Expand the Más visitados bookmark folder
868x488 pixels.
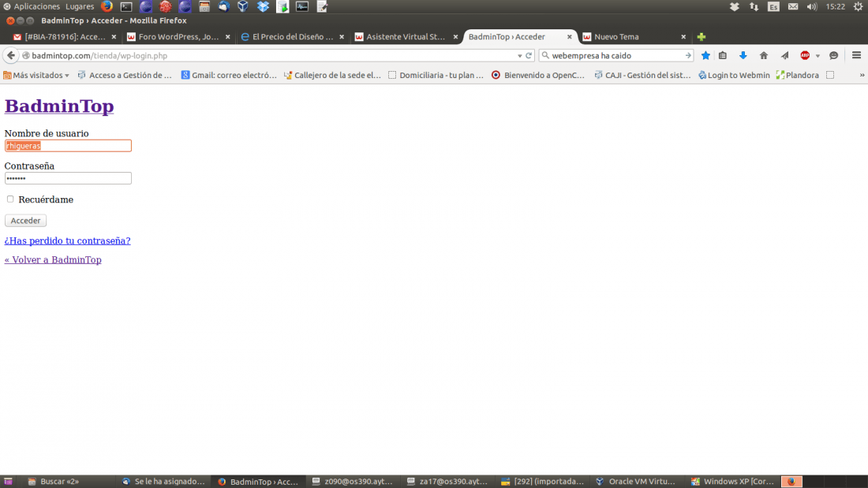tap(36, 75)
